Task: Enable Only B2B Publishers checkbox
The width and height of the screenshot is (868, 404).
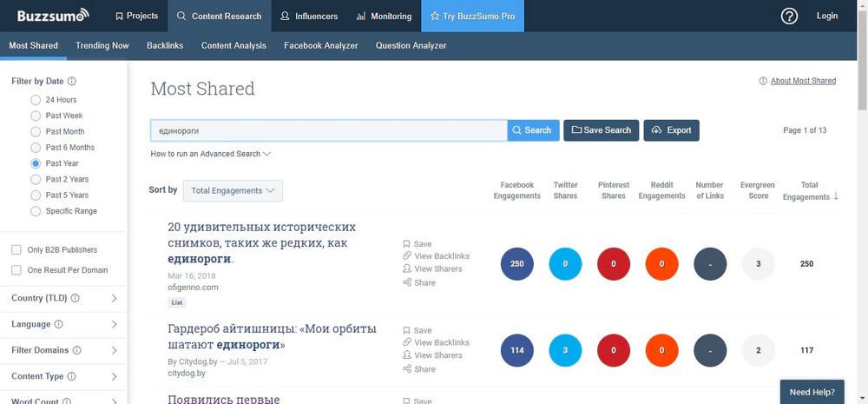Action: click(x=16, y=250)
